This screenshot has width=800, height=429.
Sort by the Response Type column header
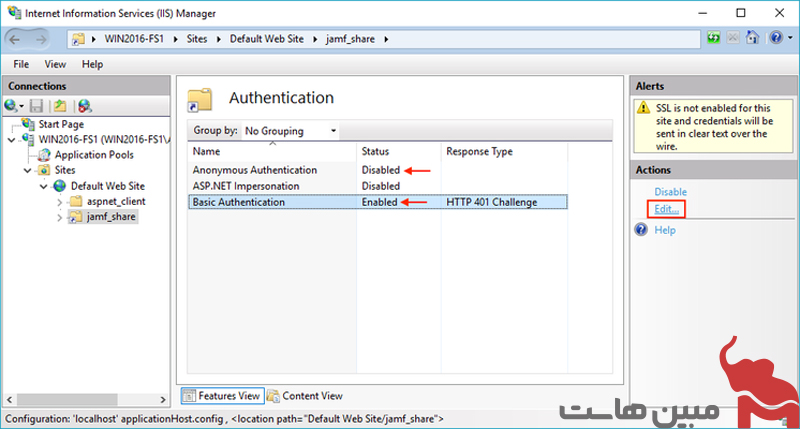[504, 152]
